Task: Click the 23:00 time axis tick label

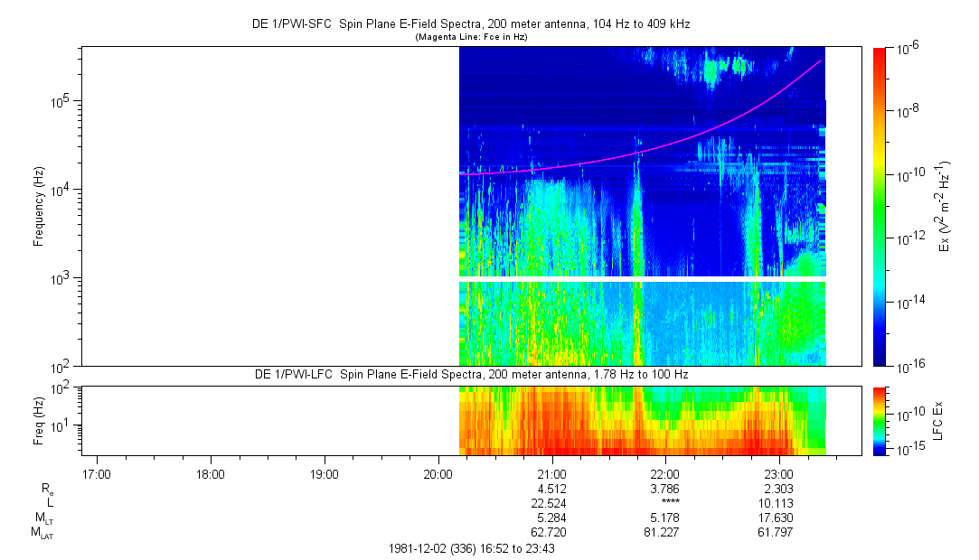Action: point(778,473)
